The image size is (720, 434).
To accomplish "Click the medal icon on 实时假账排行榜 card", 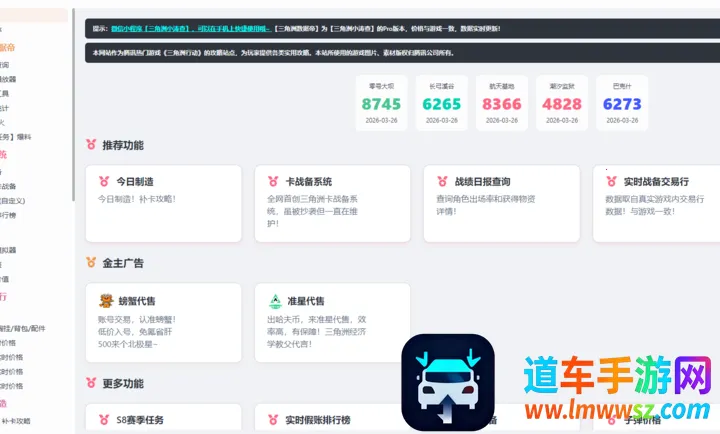I will [272, 420].
